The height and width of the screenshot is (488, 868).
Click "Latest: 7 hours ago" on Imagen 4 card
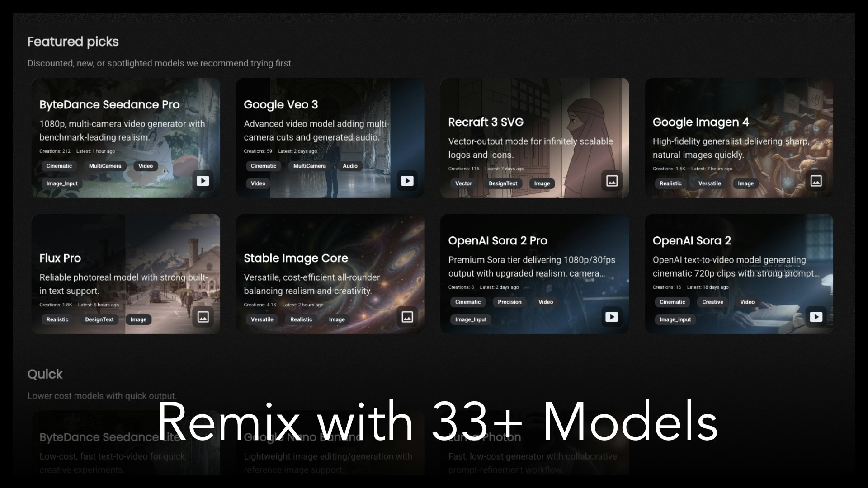(712, 169)
